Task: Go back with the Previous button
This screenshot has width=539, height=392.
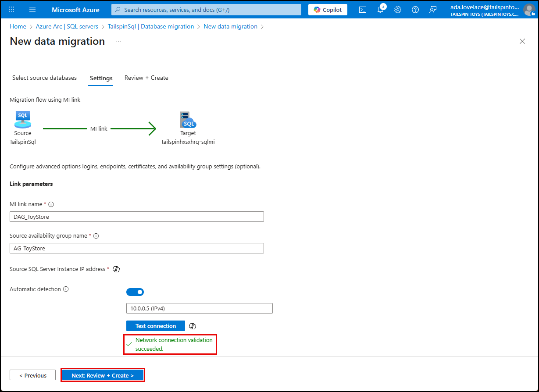Action: pyautogui.click(x=33, y=375)
